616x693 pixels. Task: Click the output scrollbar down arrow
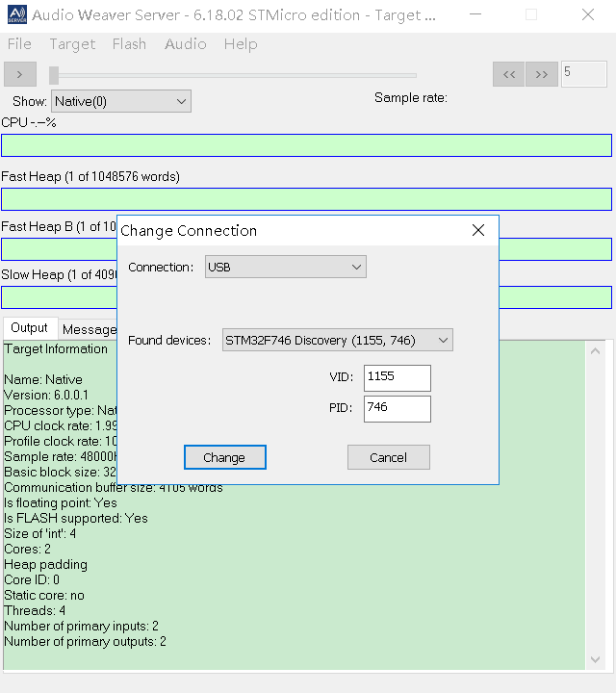click(x=595, y=659)
